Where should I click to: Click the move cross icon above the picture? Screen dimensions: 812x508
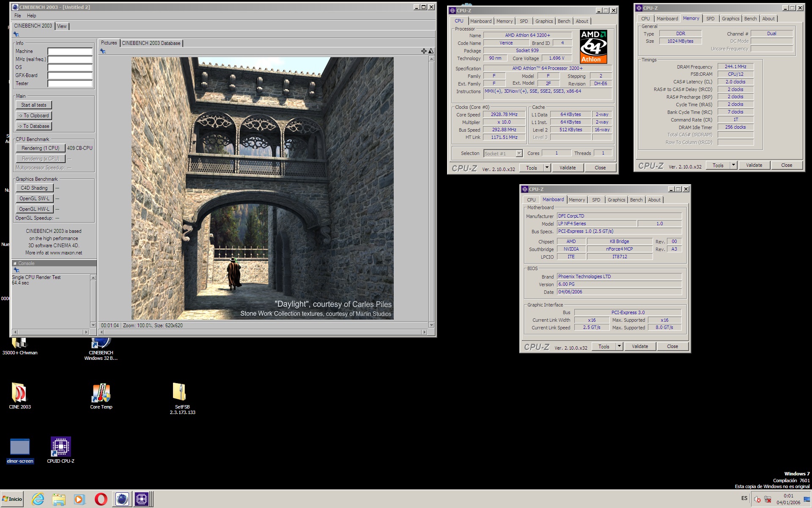click(x=424, y=51)
